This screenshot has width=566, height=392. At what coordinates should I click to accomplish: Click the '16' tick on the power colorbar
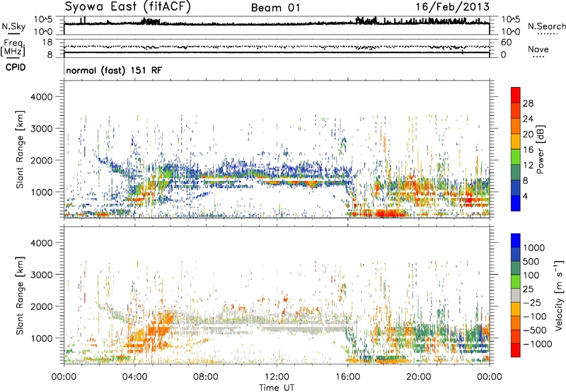click(x=528, y=150)
